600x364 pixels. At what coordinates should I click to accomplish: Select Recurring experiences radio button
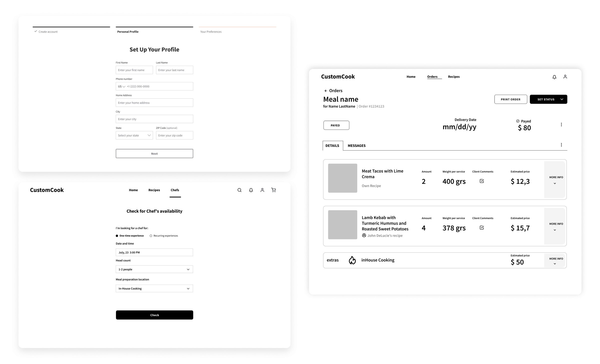[152, 235]
